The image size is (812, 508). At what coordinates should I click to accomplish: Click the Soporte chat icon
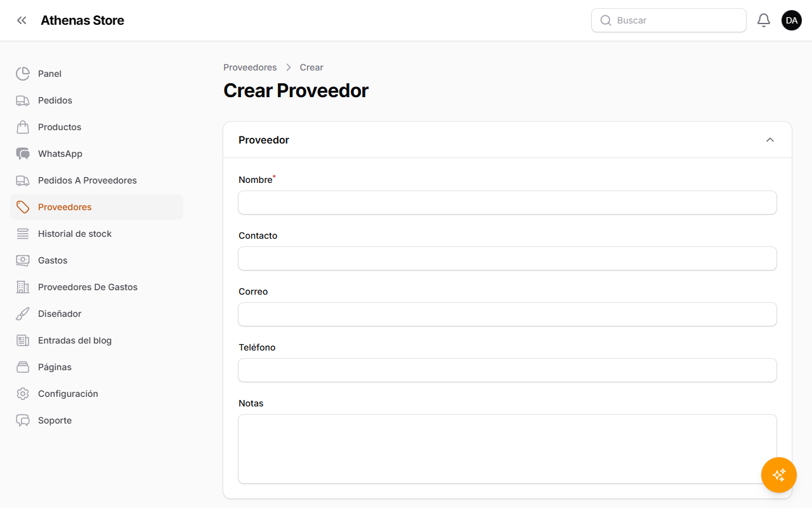23,420
